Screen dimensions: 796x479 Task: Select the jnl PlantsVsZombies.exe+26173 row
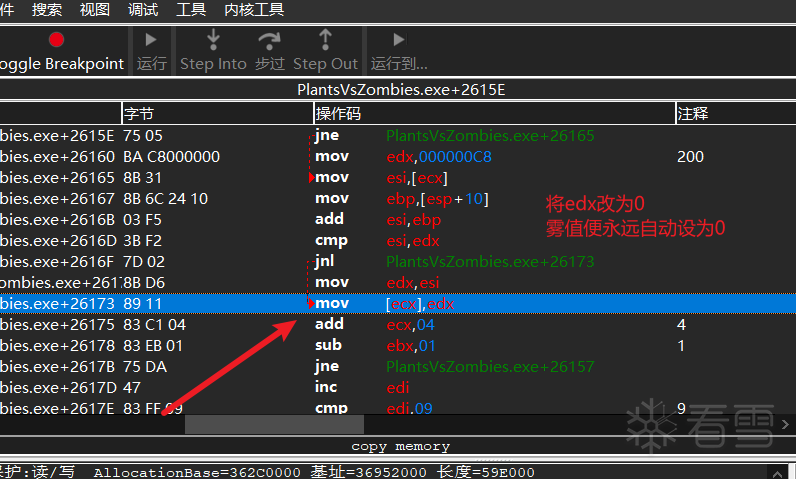tap(398, 261)
